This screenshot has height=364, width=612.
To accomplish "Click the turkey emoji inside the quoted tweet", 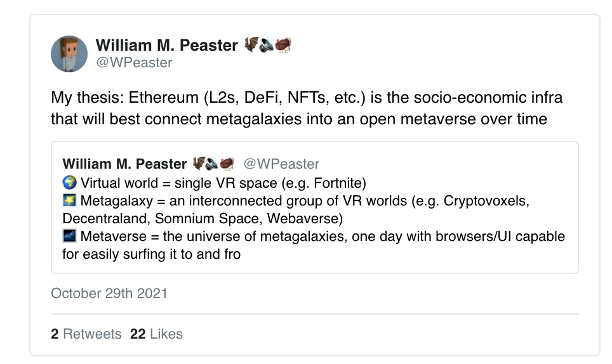I will click(x=227, y=164).
